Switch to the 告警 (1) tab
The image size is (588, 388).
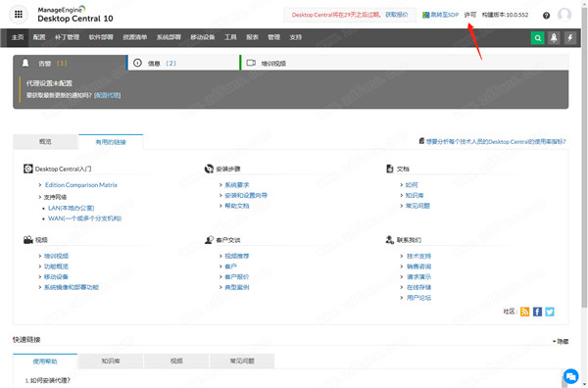(71, 63)
